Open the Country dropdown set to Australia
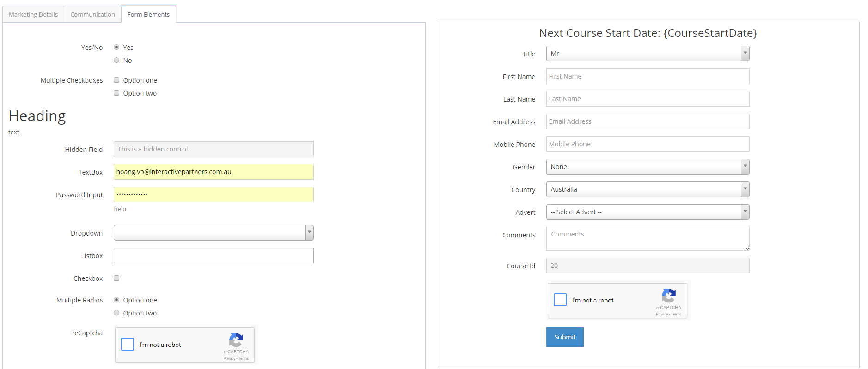Screen dimensions: 868x369 pyautogui.click(x=647, y=189)
